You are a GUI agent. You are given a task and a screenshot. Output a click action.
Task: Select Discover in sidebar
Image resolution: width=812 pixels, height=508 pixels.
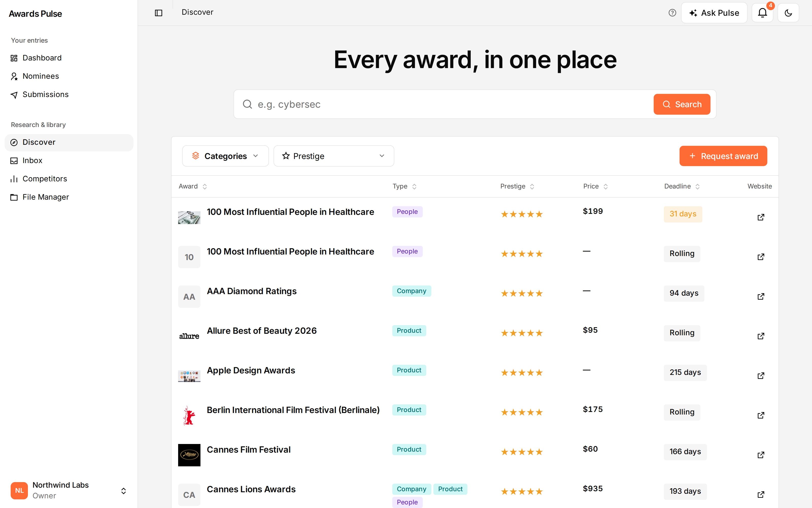tap(69, 142)
